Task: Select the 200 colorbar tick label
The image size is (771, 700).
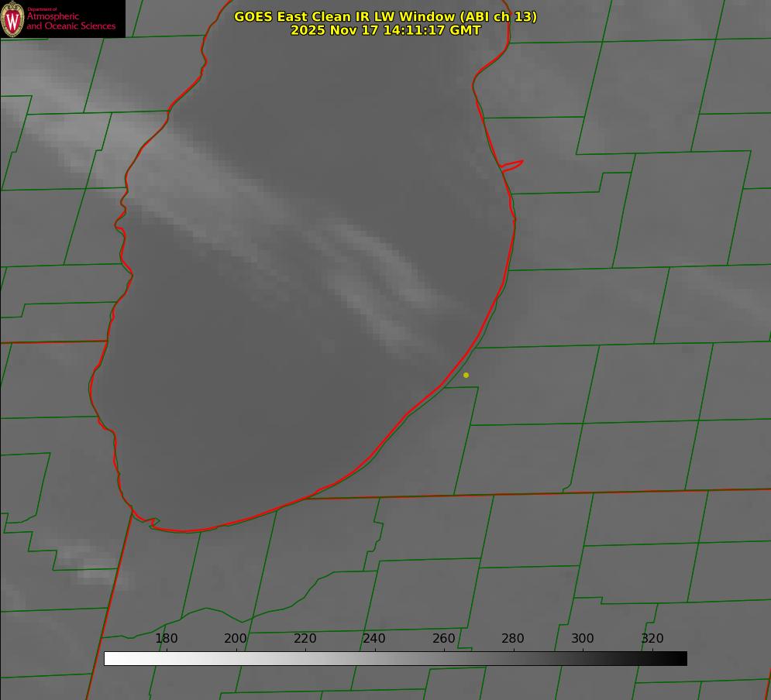Action: pyautogui.click(x=236, y=639)
